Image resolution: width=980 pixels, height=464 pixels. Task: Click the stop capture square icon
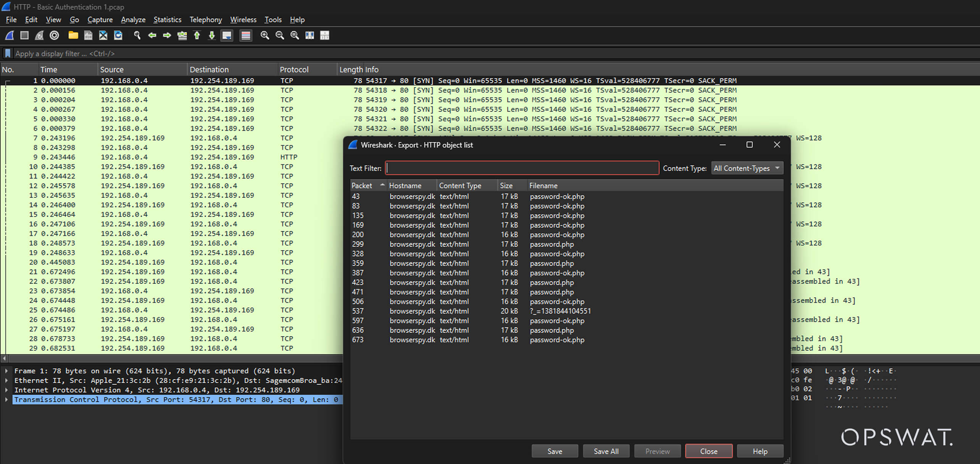pyautogui.click(x=24, y=36)
